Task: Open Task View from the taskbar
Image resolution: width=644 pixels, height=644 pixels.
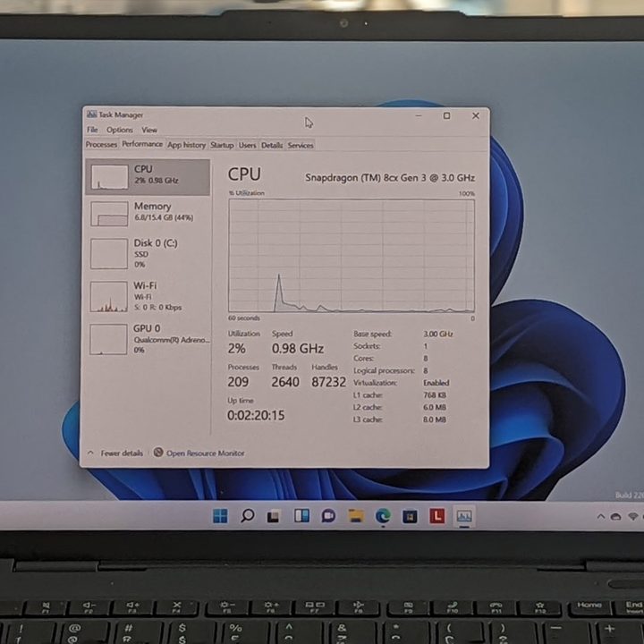Action: coord(274,516)
